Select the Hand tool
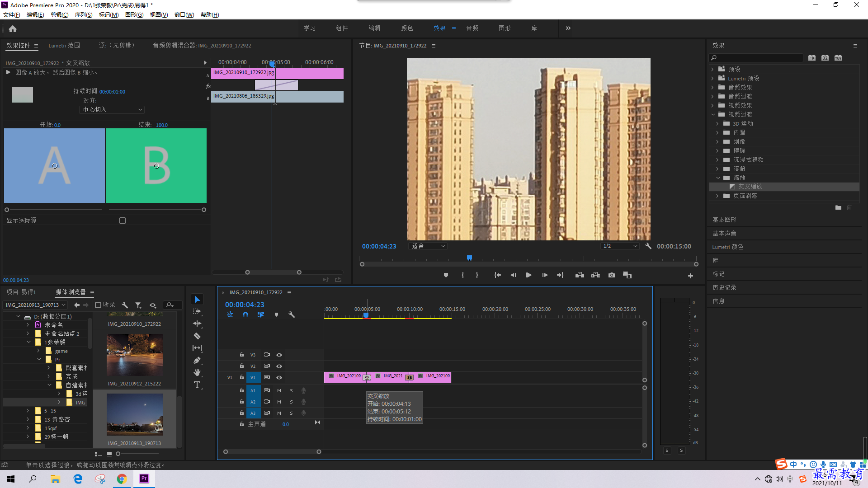This screenshot has width=868, height=488. click(x=197, y=372)
